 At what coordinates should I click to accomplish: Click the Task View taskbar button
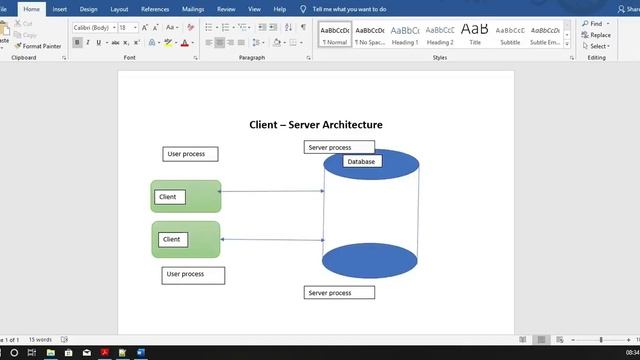[32, 353]
